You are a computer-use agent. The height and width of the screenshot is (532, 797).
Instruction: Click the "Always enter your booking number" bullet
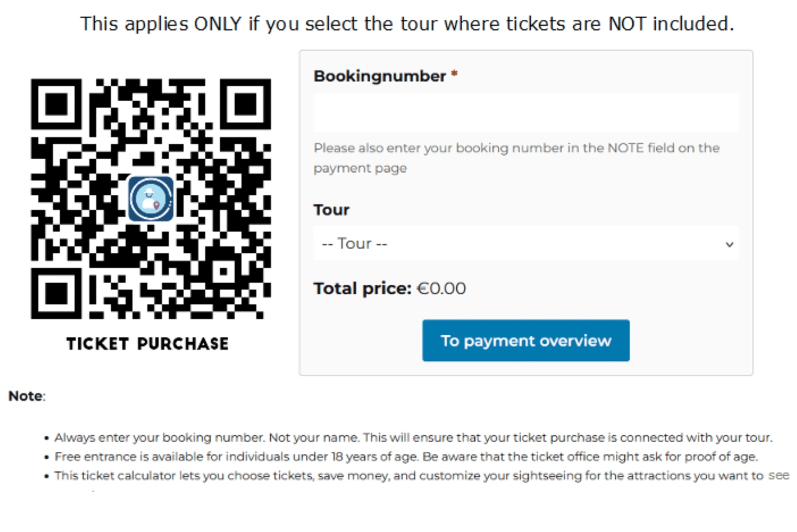tap(413, 438)
